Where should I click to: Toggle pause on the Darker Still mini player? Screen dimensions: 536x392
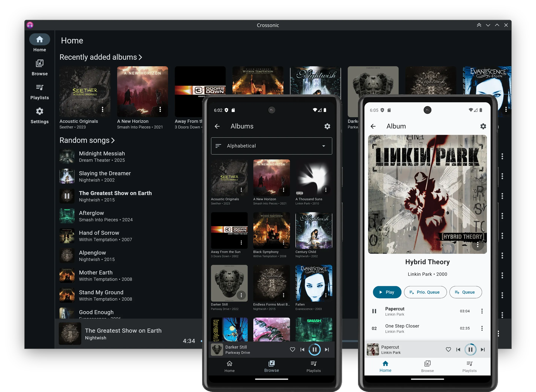pyautogui.click(x=314, y=349)
